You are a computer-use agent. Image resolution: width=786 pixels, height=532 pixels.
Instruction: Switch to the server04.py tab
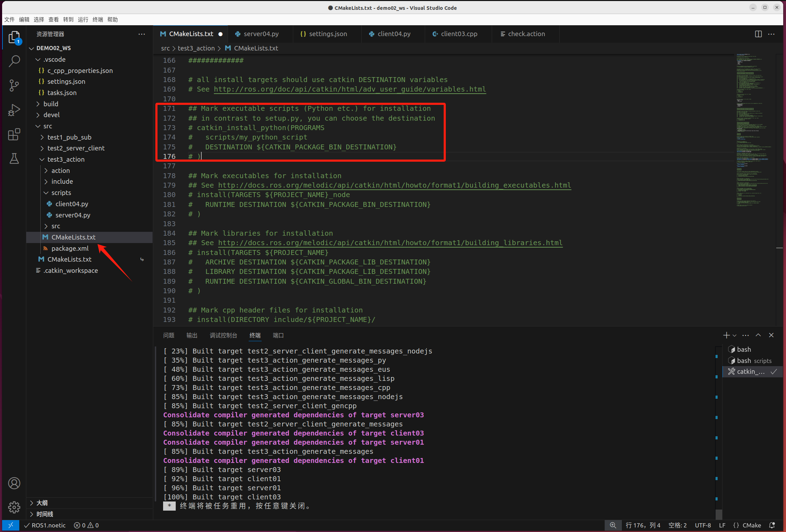[261, 34]
